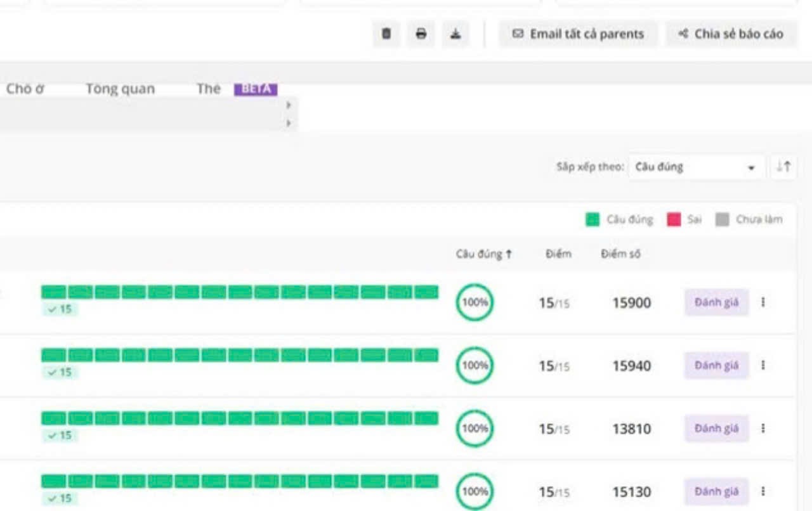Open three-dot menu for score 15900 row
This screenshot has width=812, height=511.
pos(763,302)
